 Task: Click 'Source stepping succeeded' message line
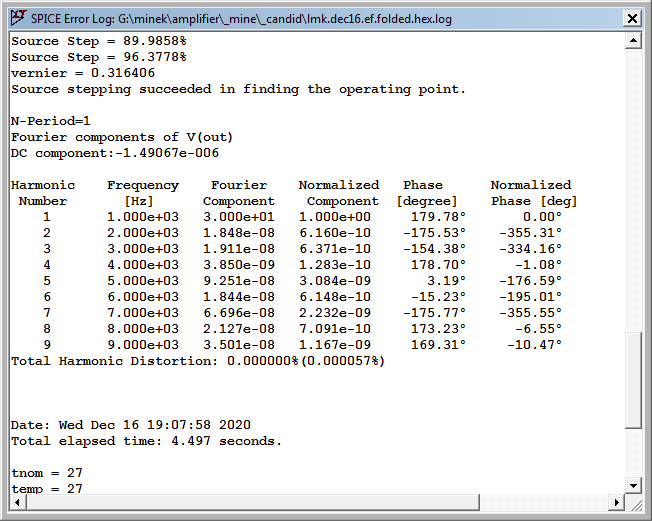[238, 89]
